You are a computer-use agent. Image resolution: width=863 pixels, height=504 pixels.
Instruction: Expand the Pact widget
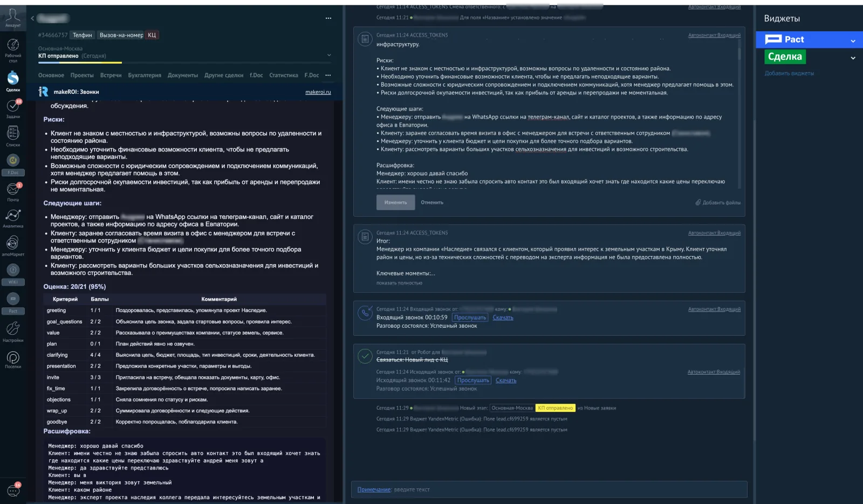coord(853,41)
